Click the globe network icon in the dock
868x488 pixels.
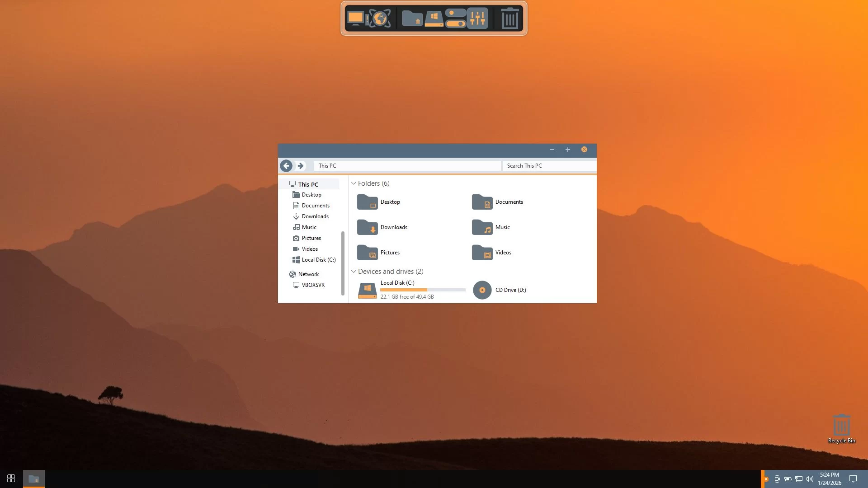click(380, 19)
